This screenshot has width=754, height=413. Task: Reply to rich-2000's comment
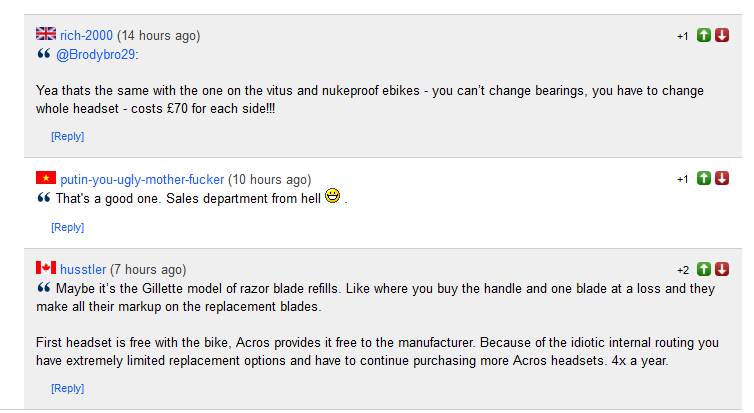[x=67, y=137]
